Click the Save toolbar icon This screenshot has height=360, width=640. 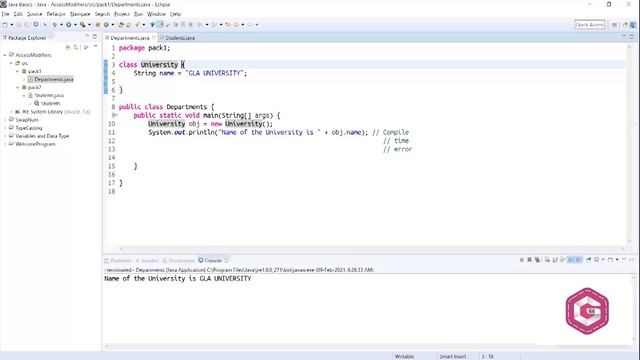pyautogui.click(x=18, y=25)
